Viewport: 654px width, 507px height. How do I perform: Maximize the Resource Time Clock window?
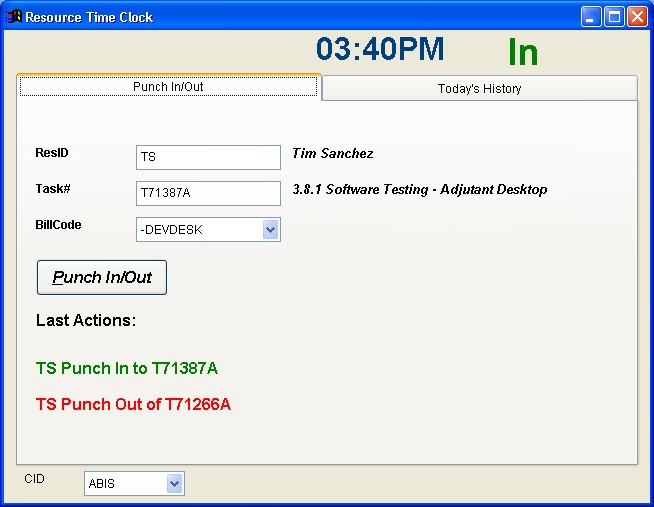(x=614, y=17)
